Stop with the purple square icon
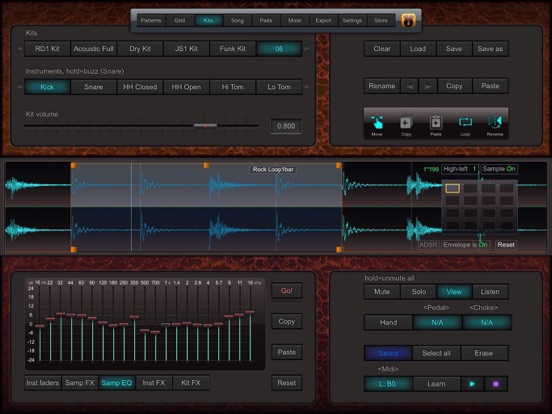The image size is (552, 414). [x=496, y=384]
